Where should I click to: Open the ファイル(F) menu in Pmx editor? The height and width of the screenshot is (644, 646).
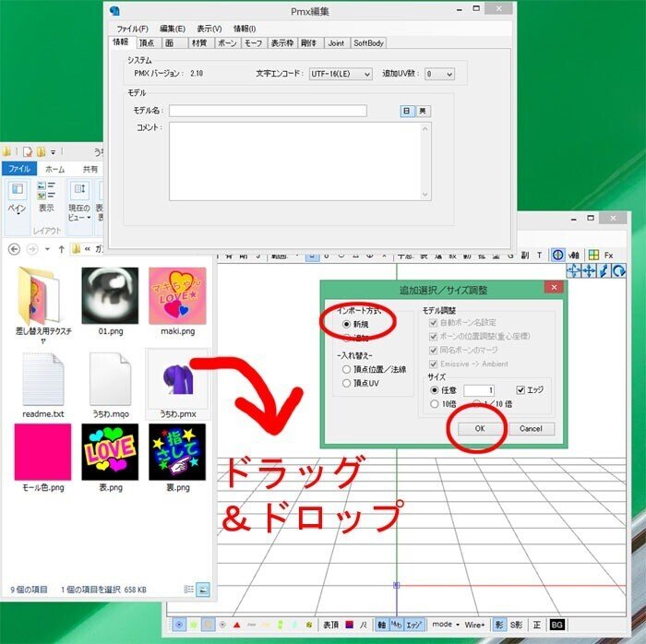click(x=132, y=29)
